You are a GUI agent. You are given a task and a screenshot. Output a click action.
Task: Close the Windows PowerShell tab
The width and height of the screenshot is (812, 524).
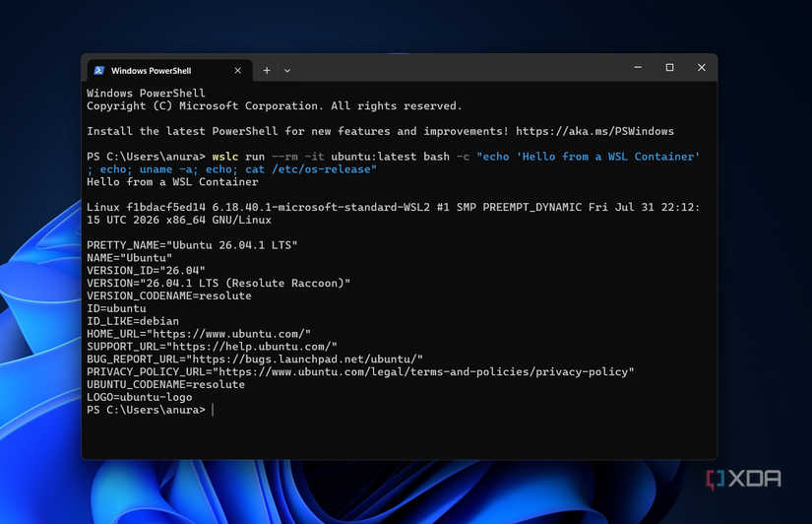click(238, 71)
